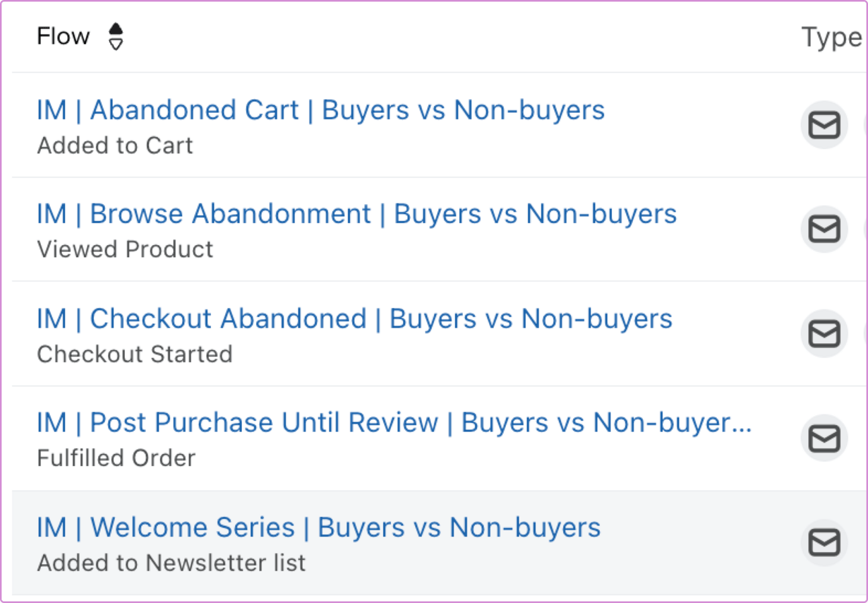Open the IM Welcome Series flow

[318, 527]
